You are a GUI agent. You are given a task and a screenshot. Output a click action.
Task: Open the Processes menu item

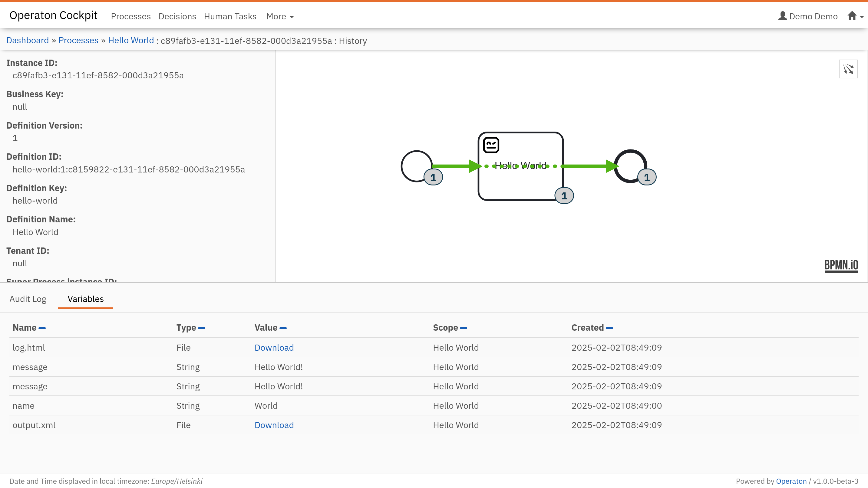131,17
